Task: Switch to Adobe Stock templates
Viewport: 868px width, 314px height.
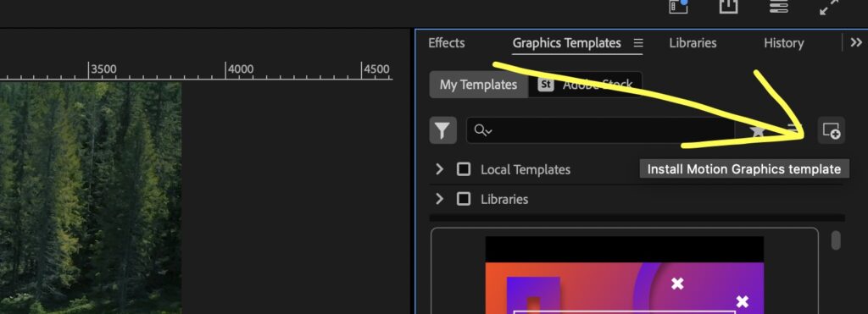Action: point(585,85)
